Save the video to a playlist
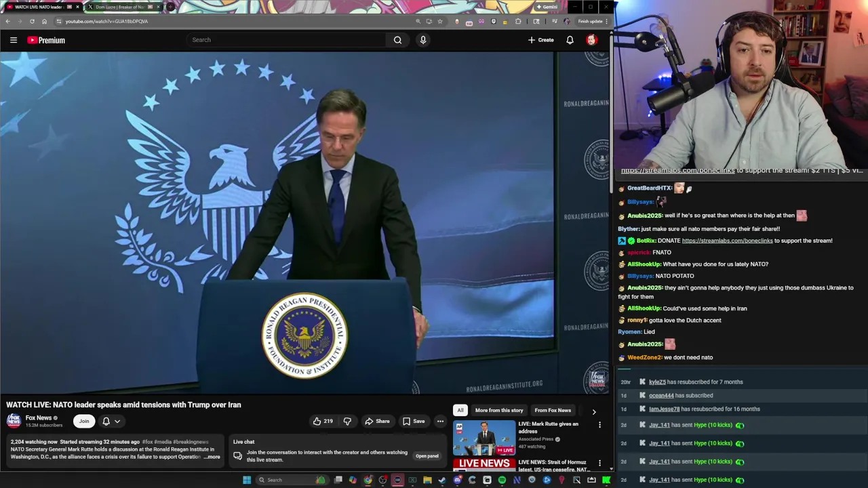This screenshot has width=868, height=488. point(414,421)
